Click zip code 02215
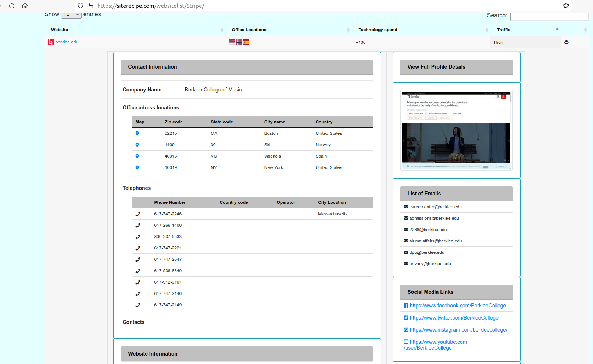Image resolution: width=593 pixels, height=364 pixels. (x=171, y=133)
